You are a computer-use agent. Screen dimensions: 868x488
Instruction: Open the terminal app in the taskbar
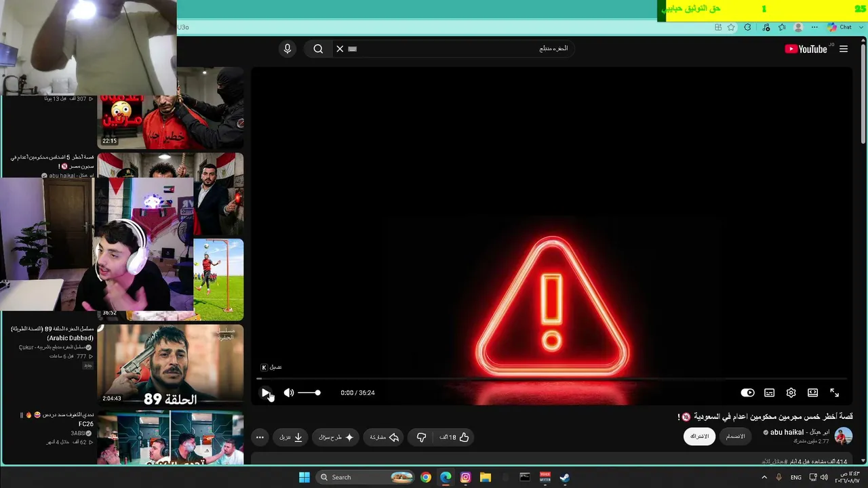coord(525,477)
